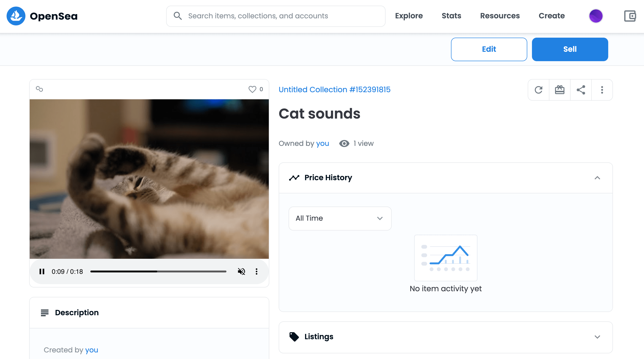
Task: Click the Edit button
Action: 489,49
